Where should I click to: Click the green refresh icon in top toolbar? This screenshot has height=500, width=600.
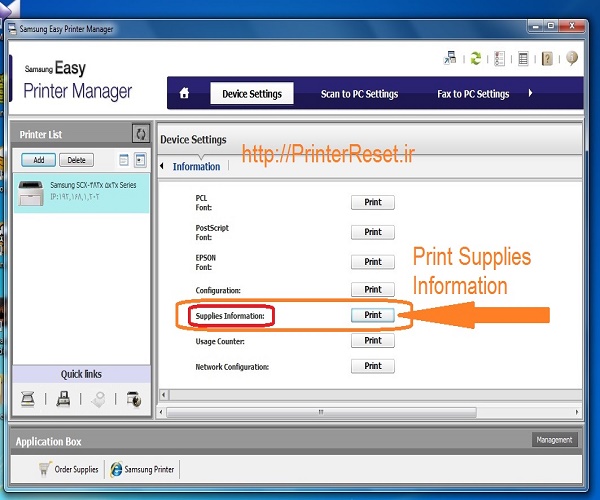tap(475, 59)
